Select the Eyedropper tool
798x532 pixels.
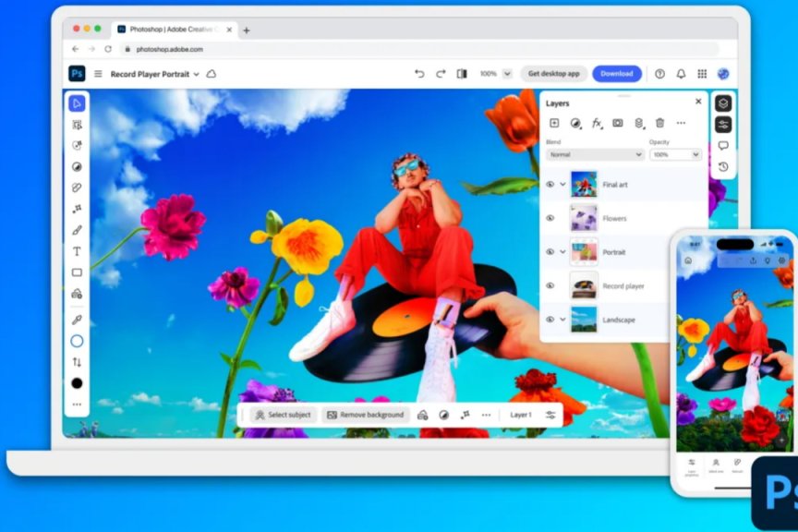pyautogui.click(x=77, y=319)
